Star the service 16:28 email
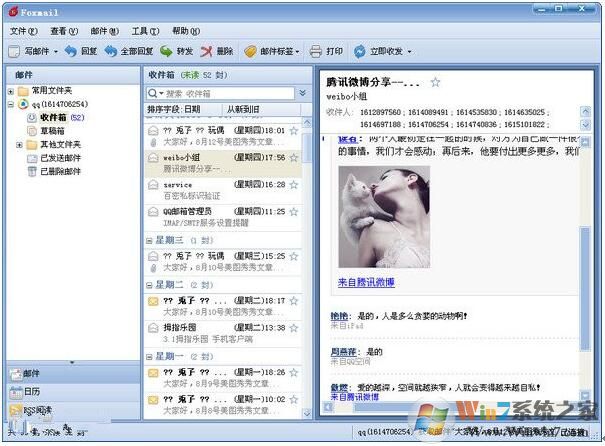 [x=294, y=185]
